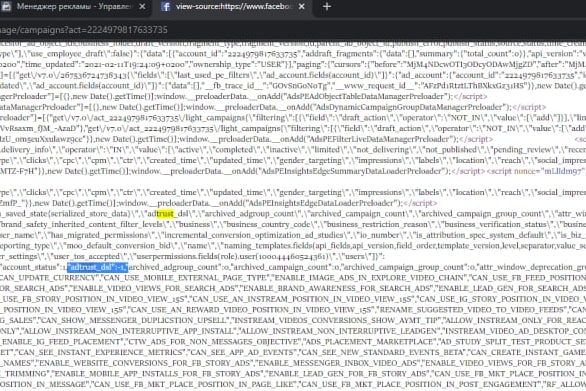Click ENABLE_MOBILE_APP_INSTALLS_FOR_FB_STORY_ADS string
The image size is (586, 391).
(x=158, y=374)
